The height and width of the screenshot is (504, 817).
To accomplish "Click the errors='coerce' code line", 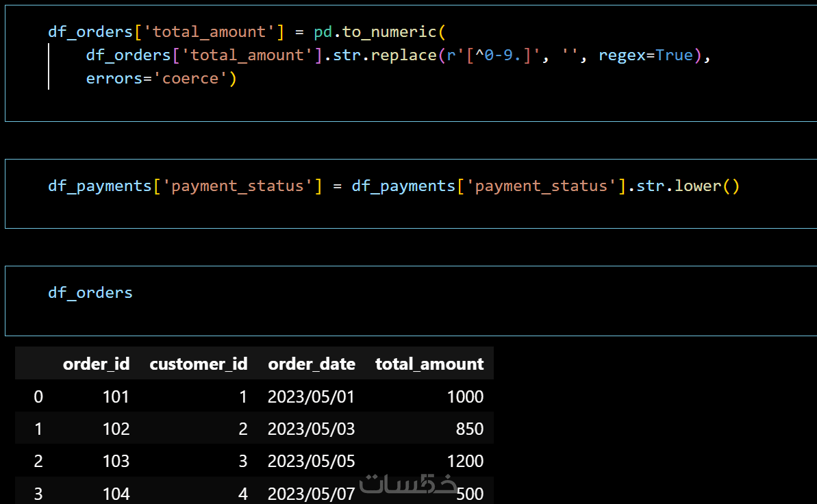I will click(x=161, y=79).
